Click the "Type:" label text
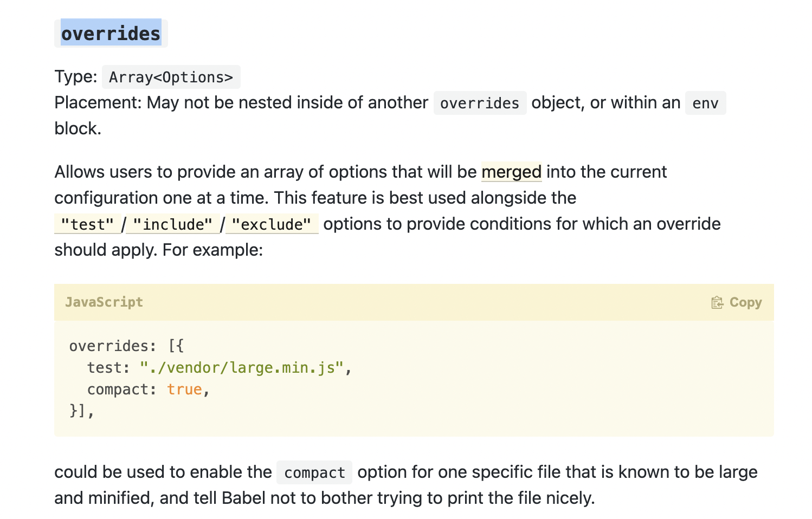 tap(75, 77)
